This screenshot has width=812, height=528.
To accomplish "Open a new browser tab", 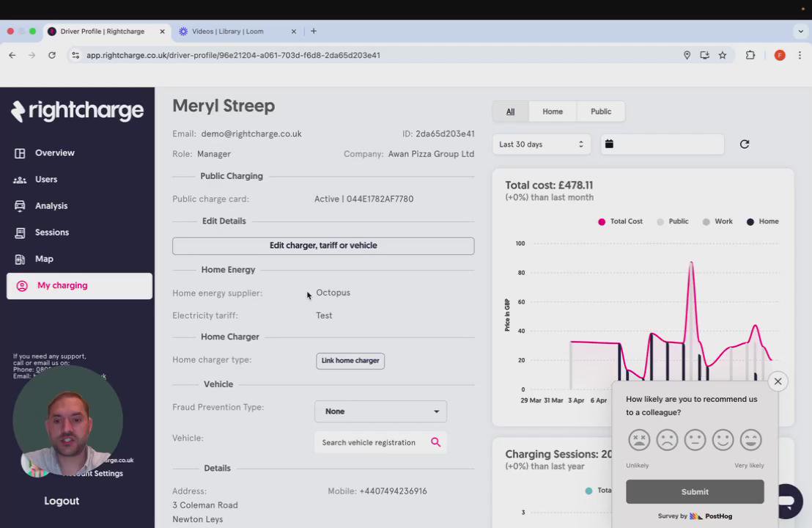I will [x=314, y=31].
